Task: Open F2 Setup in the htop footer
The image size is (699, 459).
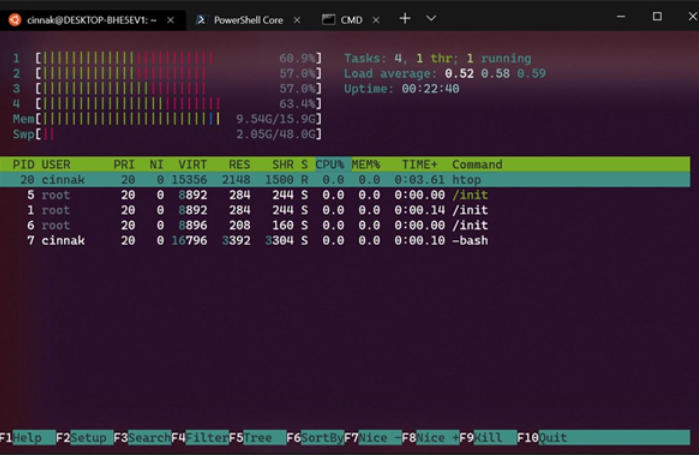Action: tap(85, 438)
